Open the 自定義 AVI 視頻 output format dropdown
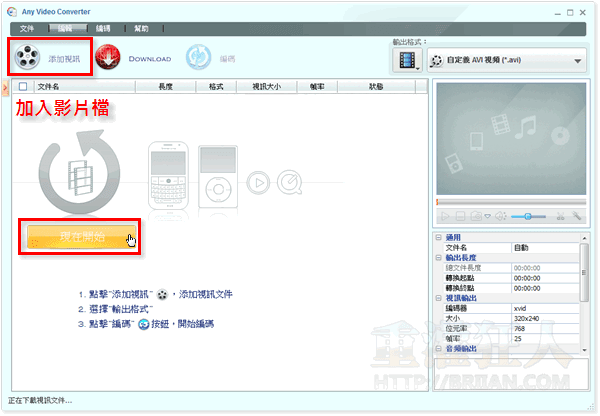The image size is (600, 416). coord(507,60)
